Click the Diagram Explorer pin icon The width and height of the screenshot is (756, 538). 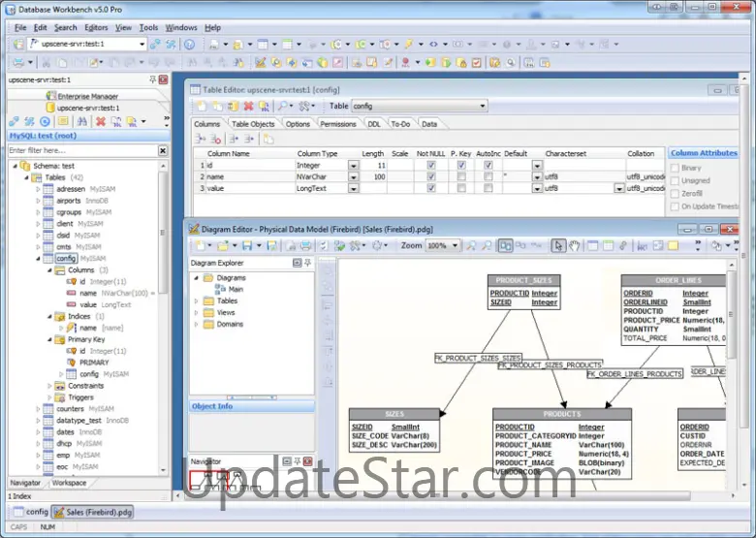click(307, 263)
